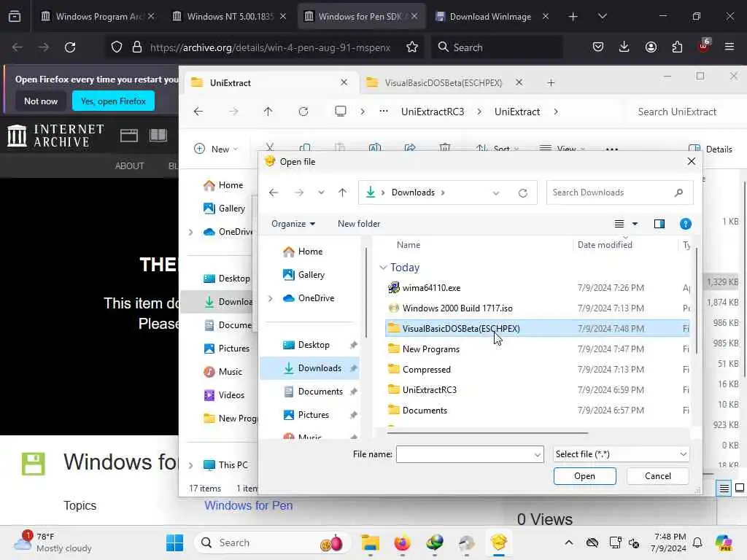This screenshot has width=747, height=560.
Task: Click UniExtractRC3 in Explorer breadcrumb
Action: pos(432,112)
